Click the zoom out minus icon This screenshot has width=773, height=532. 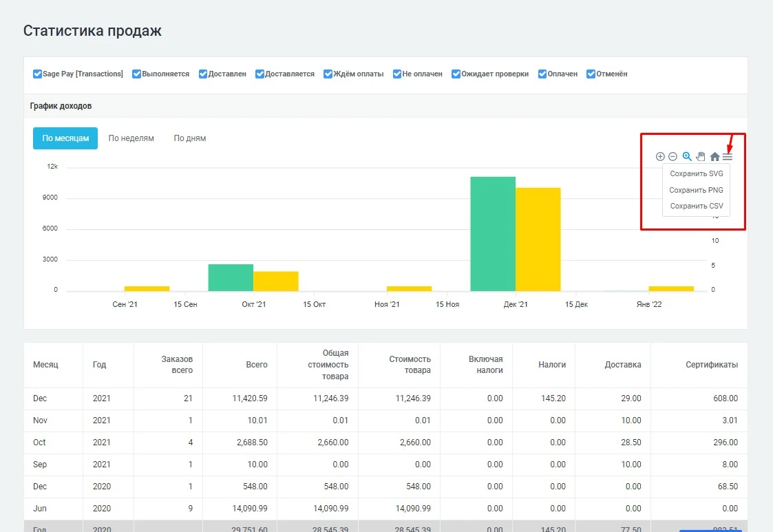pos(673,157)
